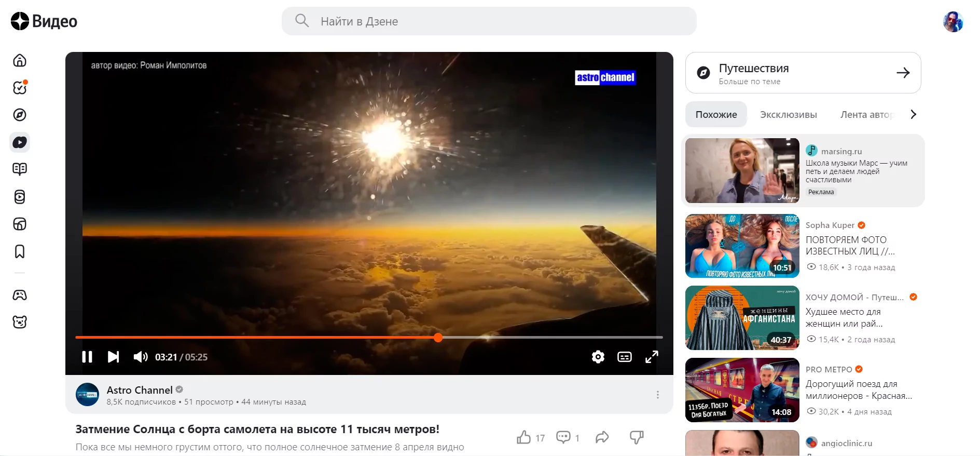Open the ХОЧУ ДОМОЙ channel name

tap(854, 297)
